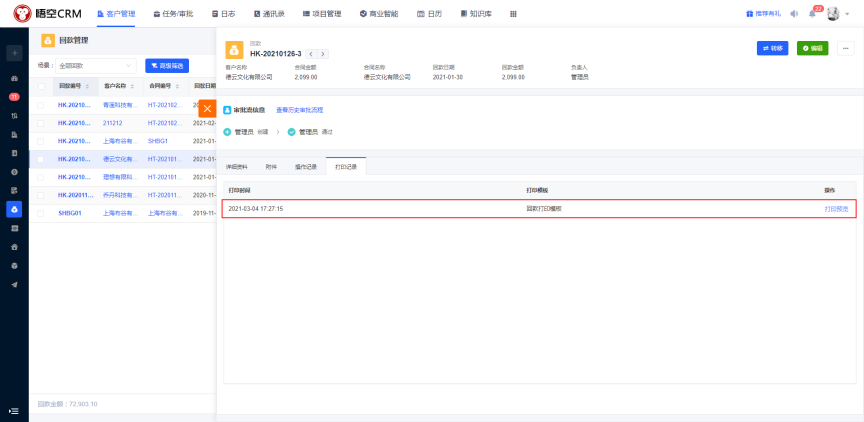Viewport: 864px width, 422px height.
Task: Select the checkbox of the 211212 customer row
Action: (41, 123)
